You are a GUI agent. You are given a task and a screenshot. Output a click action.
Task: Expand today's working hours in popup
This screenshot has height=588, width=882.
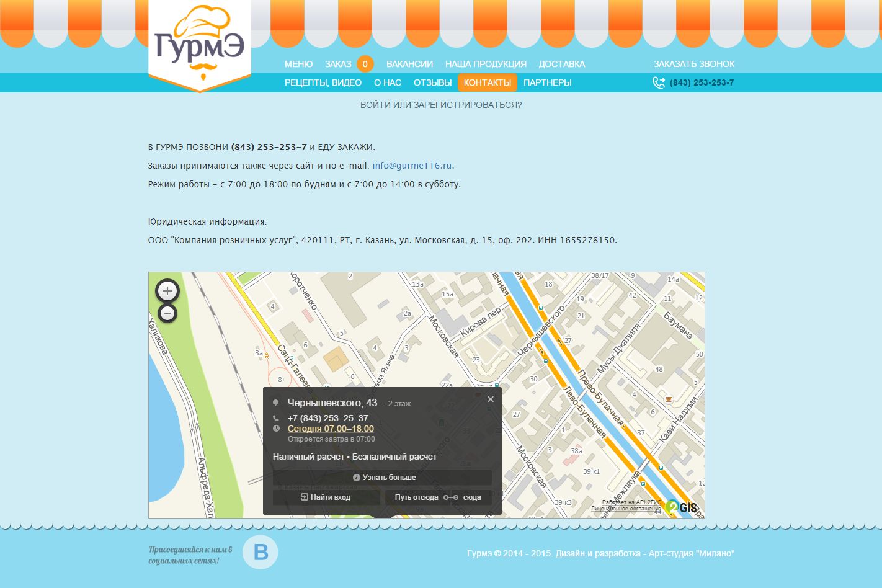331,429
